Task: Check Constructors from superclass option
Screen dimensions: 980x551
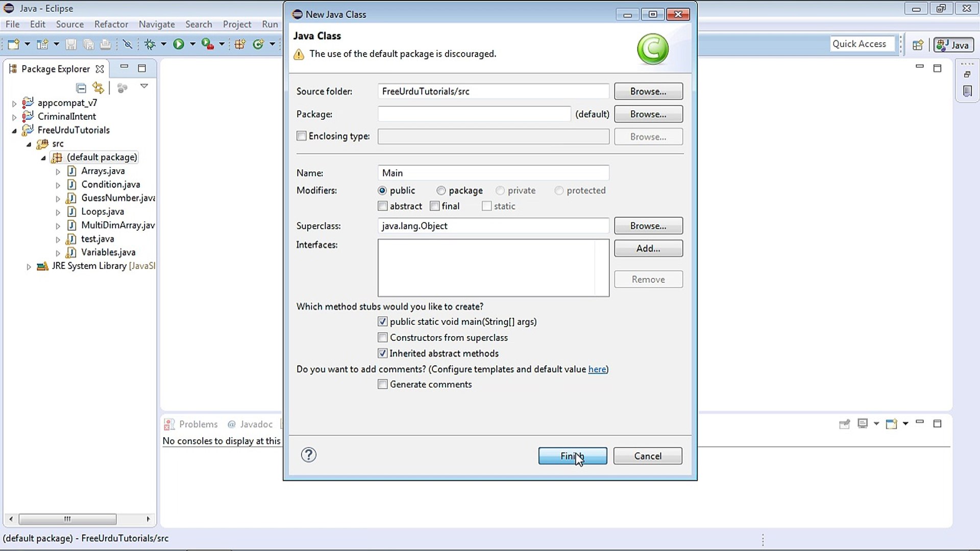Action: pyautogui.click(x=382, y=338)
